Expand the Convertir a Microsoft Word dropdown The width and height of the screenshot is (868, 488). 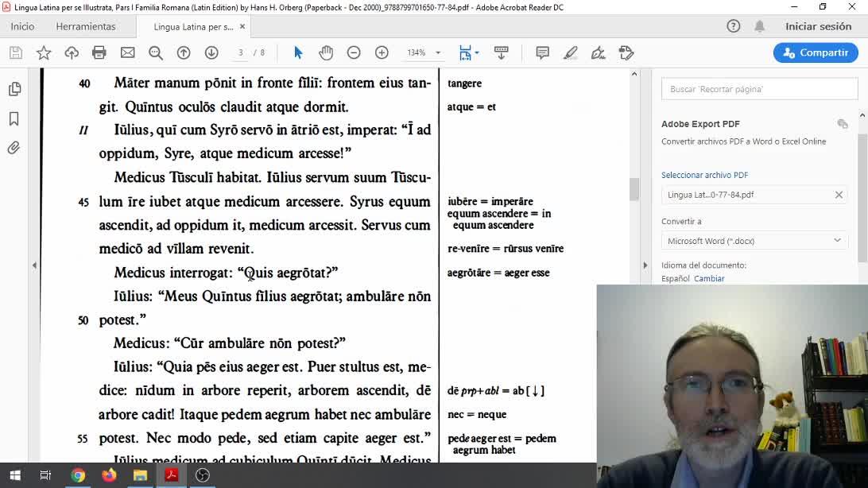(754, 241)
